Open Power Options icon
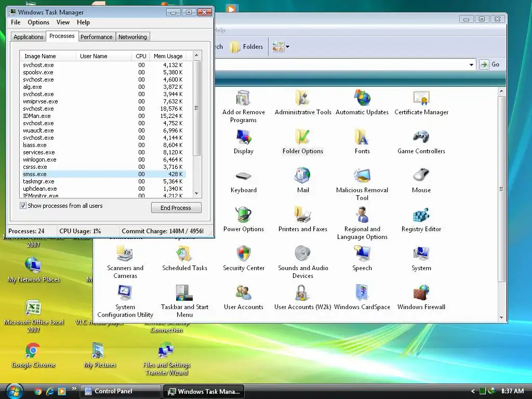The height and width of the screenshot is (399, 532). point(243,220)
